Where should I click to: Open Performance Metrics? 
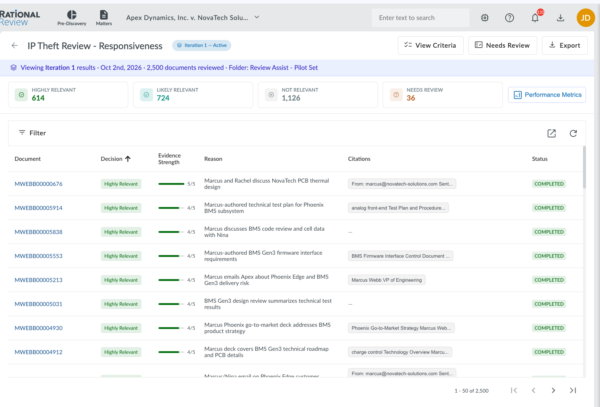547,95
